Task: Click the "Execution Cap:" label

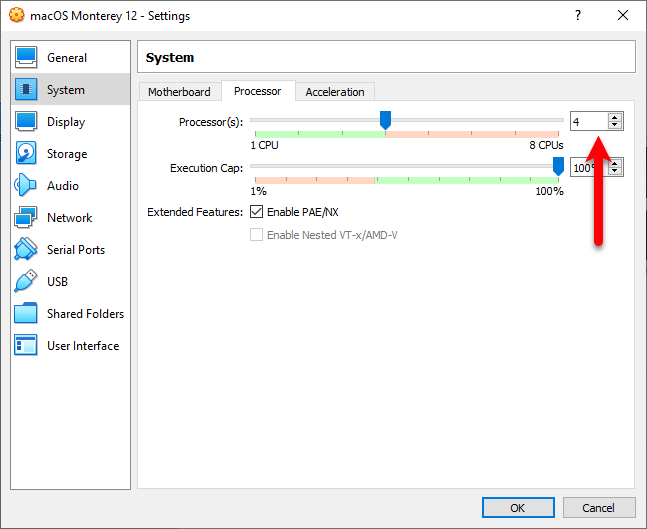Action: [x=207, y=168]
